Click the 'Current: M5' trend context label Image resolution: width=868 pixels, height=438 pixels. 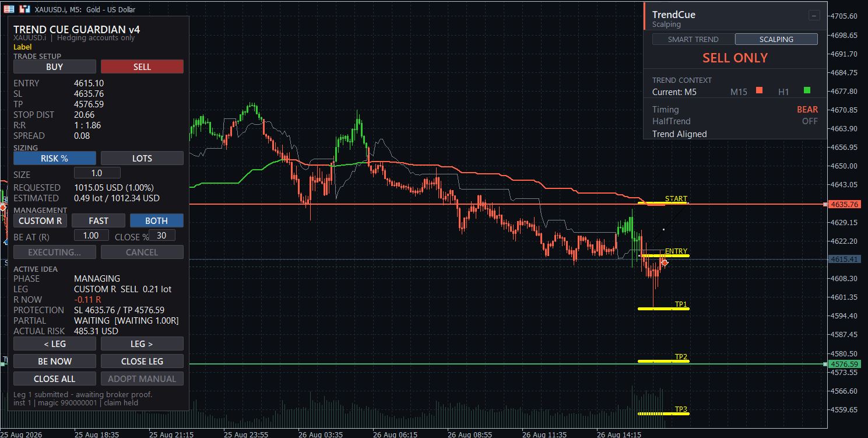pos(674,92)
